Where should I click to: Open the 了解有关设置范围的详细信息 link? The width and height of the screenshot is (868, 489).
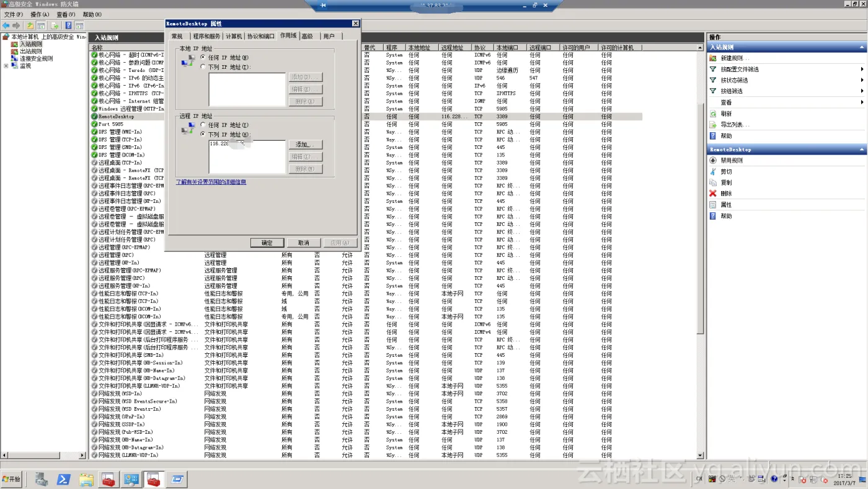point(211,182)
